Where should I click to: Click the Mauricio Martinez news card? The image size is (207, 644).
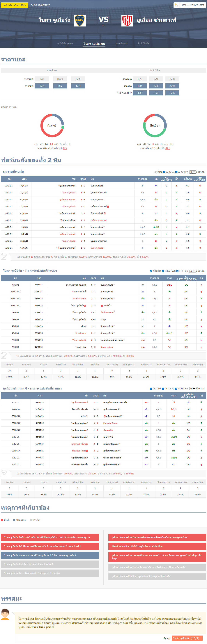coord(157,546)
